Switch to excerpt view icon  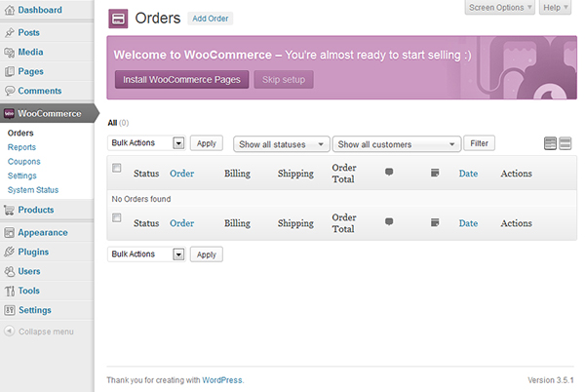[x=565, y=143]
